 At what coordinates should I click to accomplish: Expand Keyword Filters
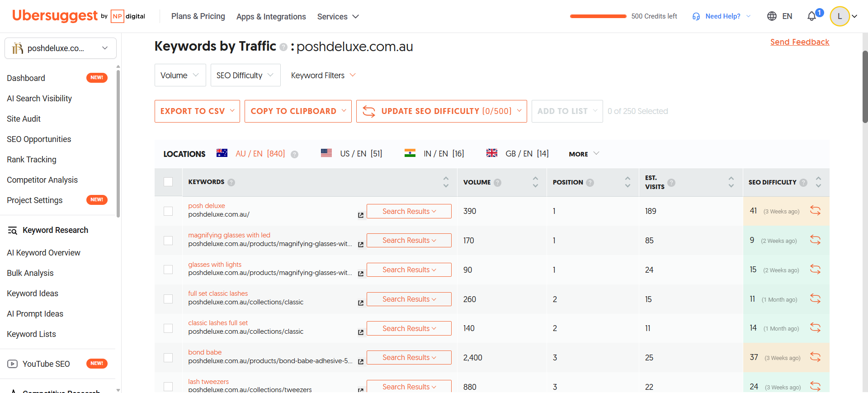pos(323,75)
